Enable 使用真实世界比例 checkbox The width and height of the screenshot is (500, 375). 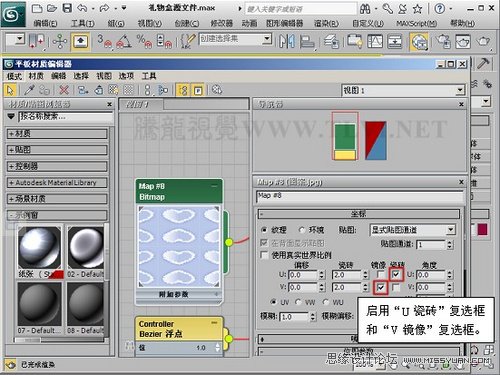tap(264, 255)
